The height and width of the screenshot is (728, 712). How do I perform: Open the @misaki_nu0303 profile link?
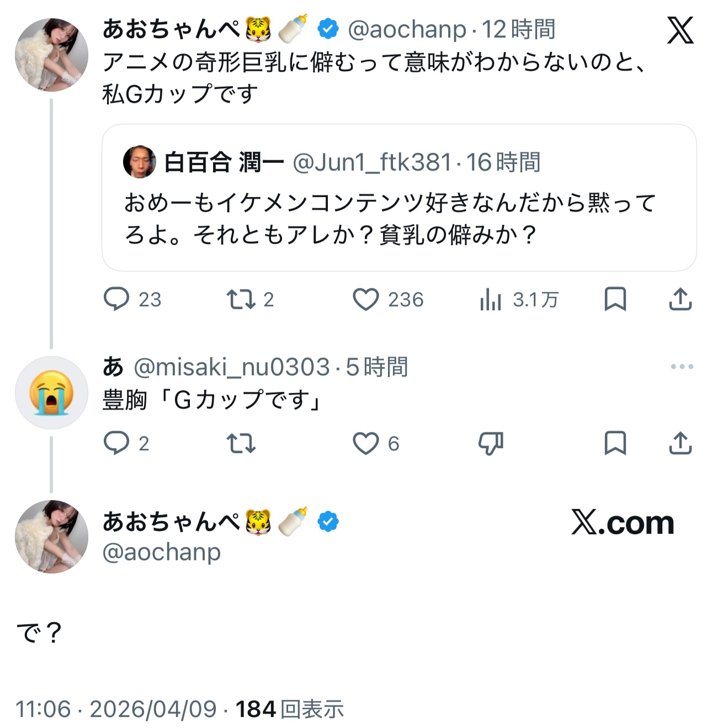coord(232,367)
